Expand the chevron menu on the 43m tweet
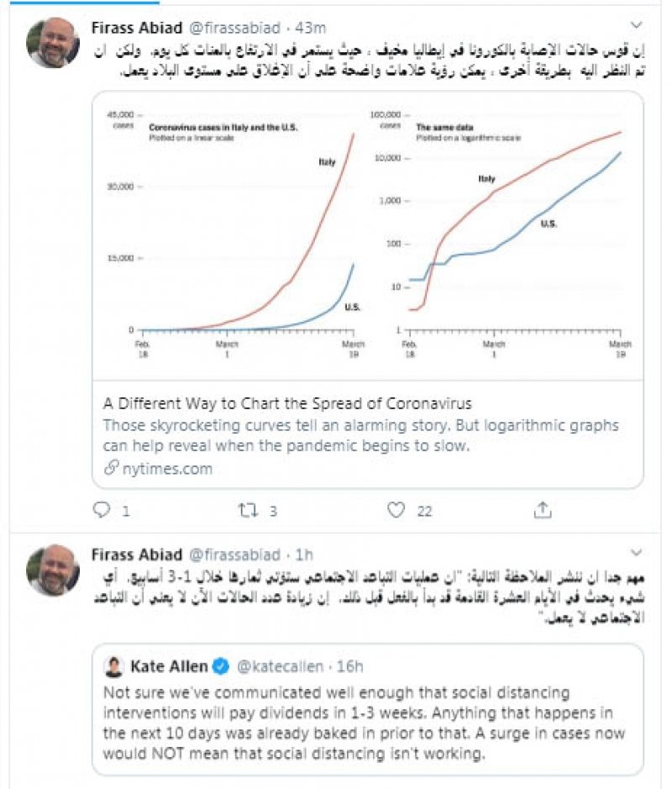 pyautogui.click(x=636, y=26)
